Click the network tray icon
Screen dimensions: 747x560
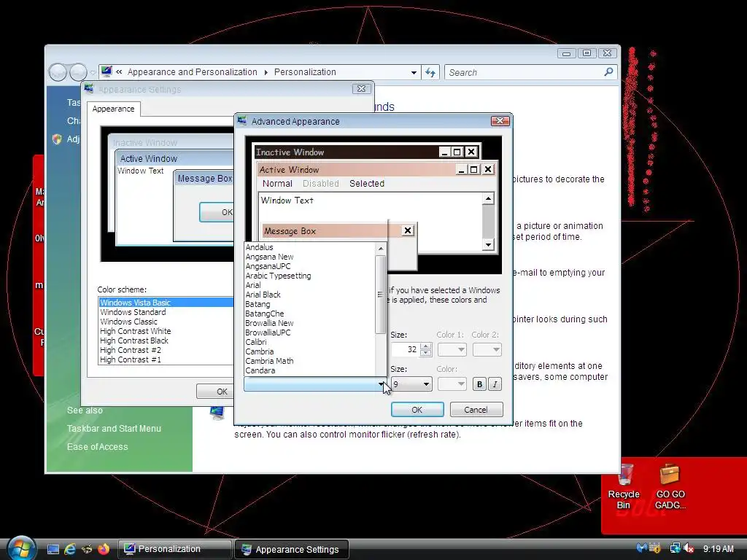pos(675,548)
